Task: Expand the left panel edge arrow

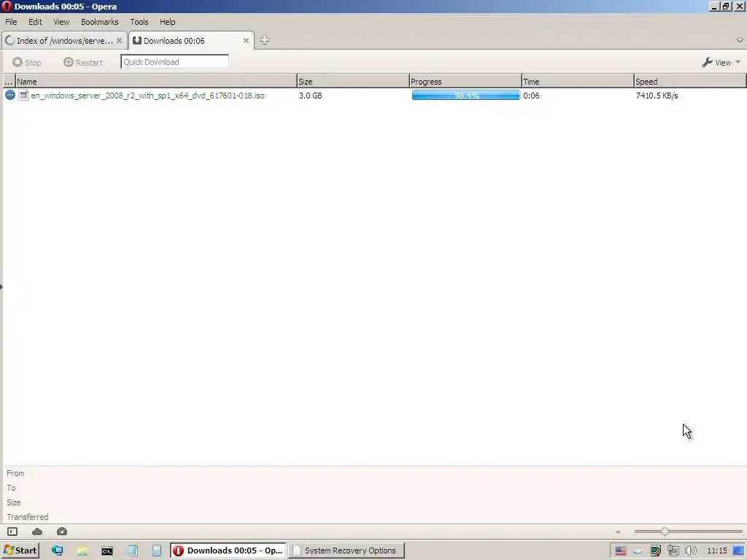Action: coord(1,287)
